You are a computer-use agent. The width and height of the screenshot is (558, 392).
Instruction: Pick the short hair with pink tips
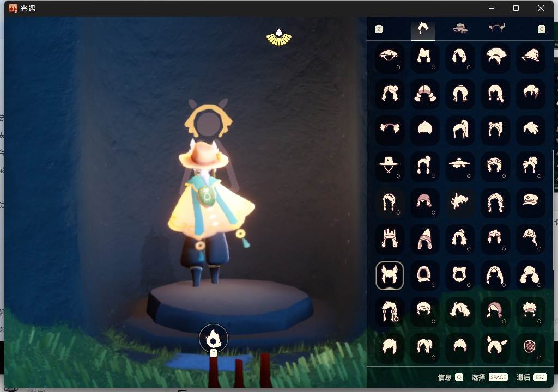(x=530, y=94)
